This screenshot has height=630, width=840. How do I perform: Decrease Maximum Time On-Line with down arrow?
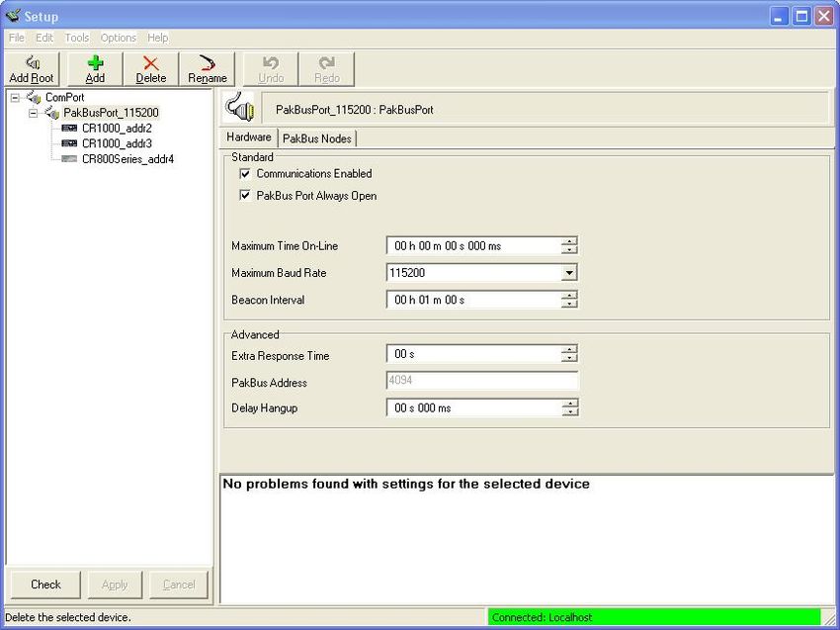click(x=569, y=250)
